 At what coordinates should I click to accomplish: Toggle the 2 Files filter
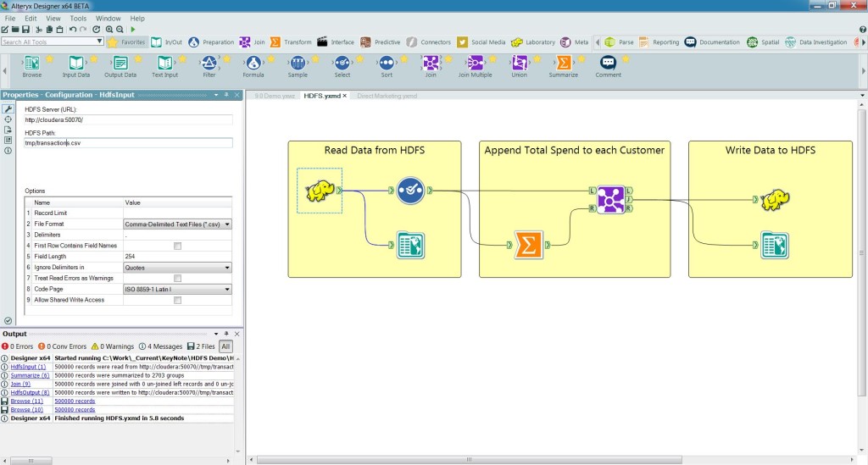click(x=201, y=346)
